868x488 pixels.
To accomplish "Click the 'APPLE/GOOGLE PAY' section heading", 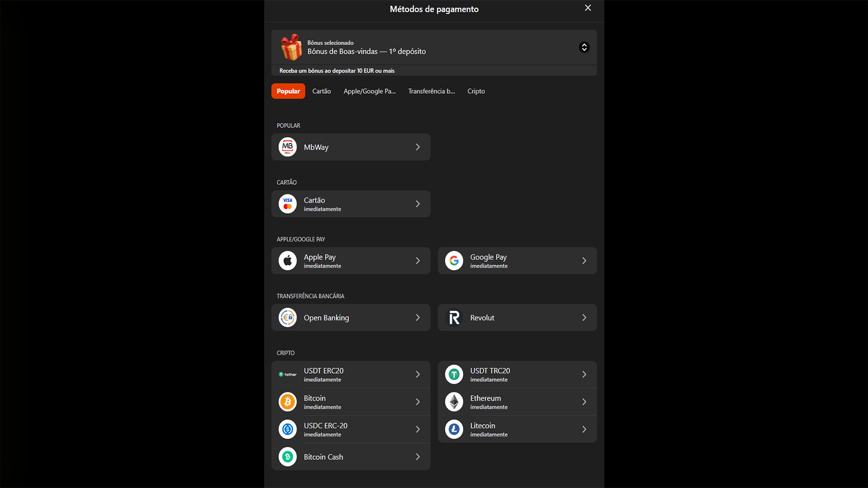I will pyautogui.click(x=301, y=239).
